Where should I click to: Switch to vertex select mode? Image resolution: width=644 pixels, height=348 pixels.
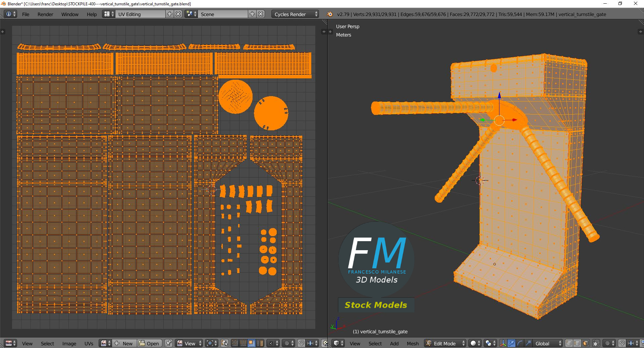tap(569, 343)
